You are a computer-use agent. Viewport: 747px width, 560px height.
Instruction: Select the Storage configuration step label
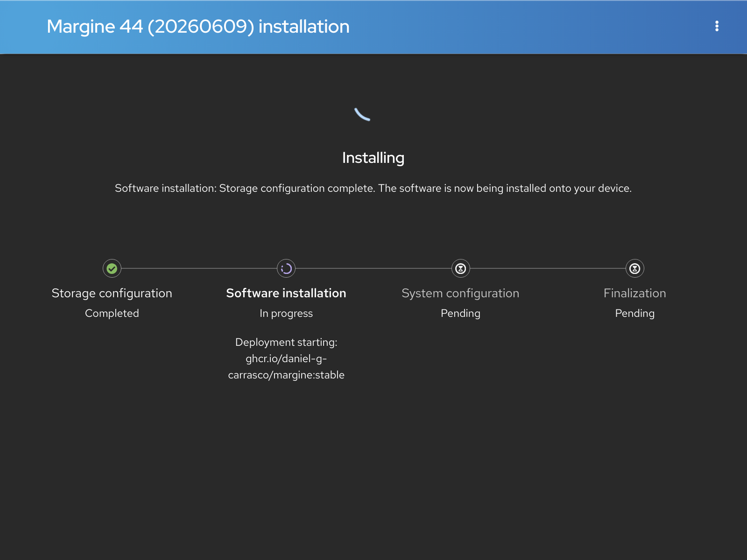112,293
